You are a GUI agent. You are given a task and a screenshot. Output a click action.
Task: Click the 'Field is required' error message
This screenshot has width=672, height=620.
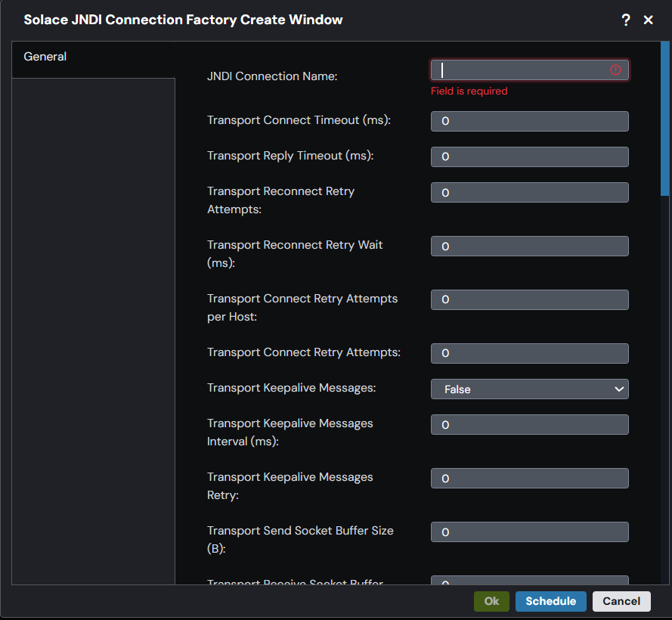[x=469, y=91]
